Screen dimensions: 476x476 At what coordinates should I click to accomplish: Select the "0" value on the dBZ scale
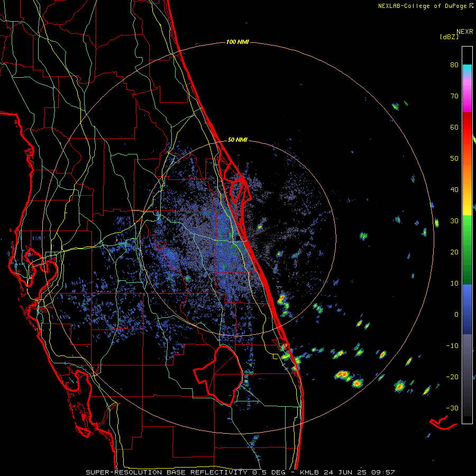[456, 315]
